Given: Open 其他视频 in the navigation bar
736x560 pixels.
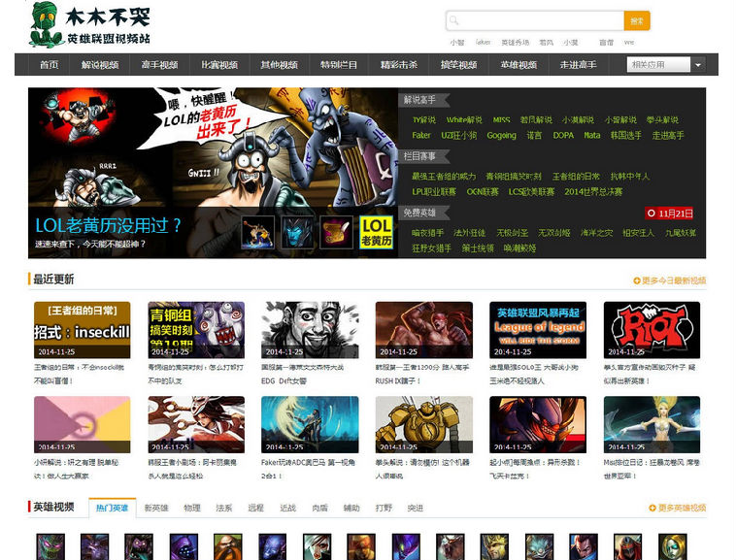Looking at the screenshot, I should point(279,65).
